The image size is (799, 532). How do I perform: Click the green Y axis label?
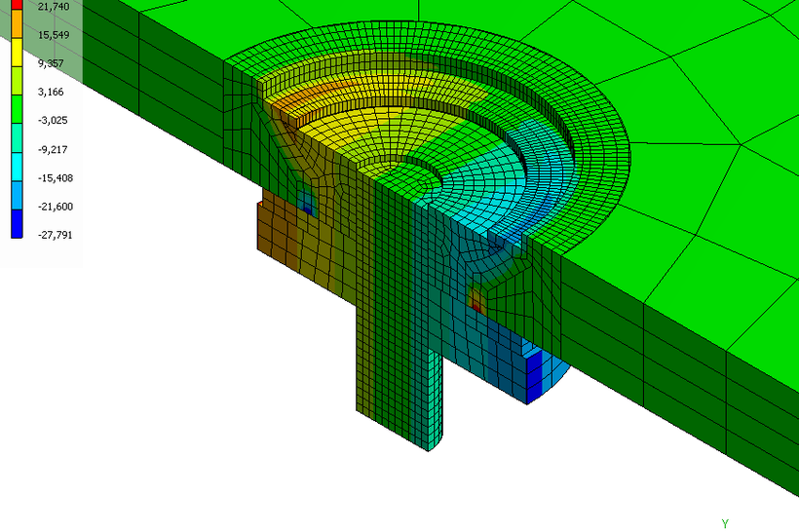pos(725,523)
